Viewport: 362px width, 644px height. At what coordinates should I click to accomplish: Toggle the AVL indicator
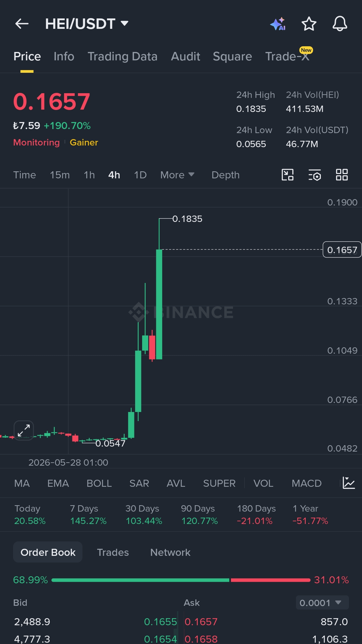coord(176,483)
